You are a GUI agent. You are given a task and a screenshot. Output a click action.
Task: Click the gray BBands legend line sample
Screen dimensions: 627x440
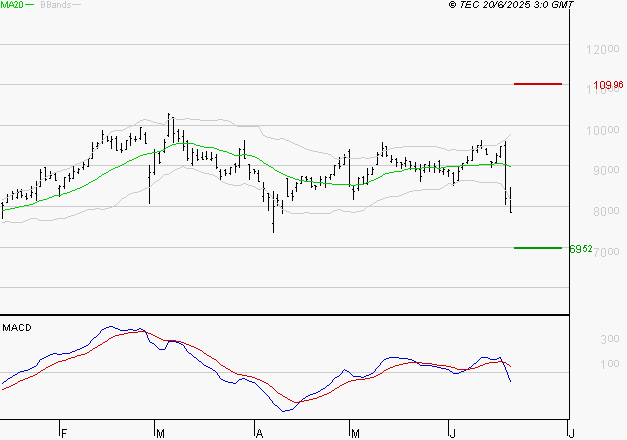(77, 6)
